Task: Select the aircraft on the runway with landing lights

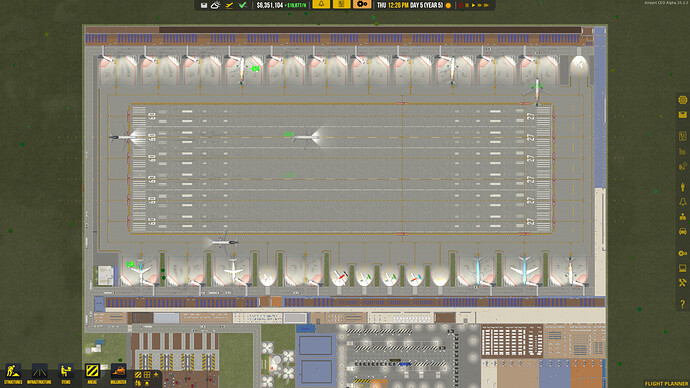Action: (307, 138)
